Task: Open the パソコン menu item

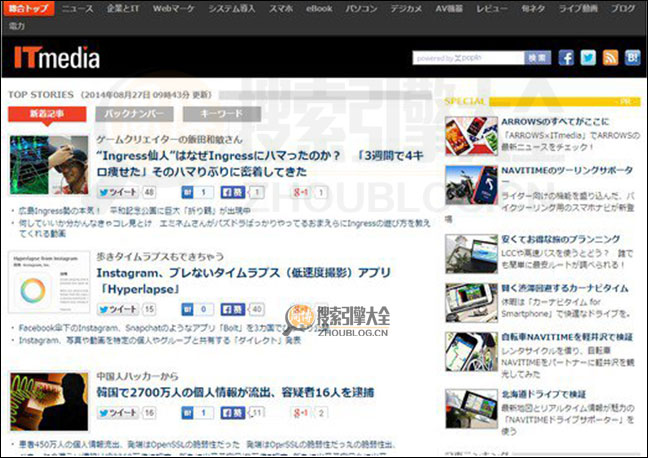Action: click(361, 8)
